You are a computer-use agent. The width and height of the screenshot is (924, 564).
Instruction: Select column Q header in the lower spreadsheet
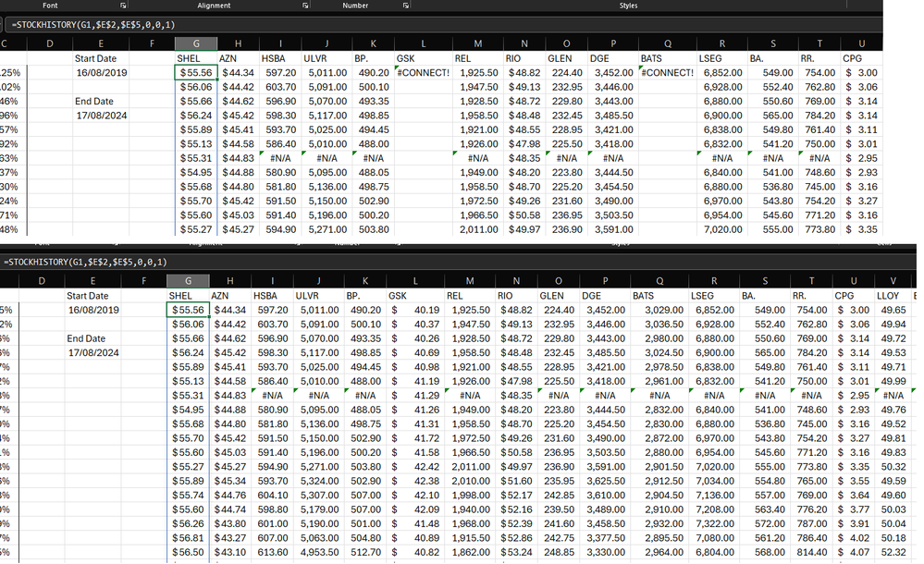[659, 281]
